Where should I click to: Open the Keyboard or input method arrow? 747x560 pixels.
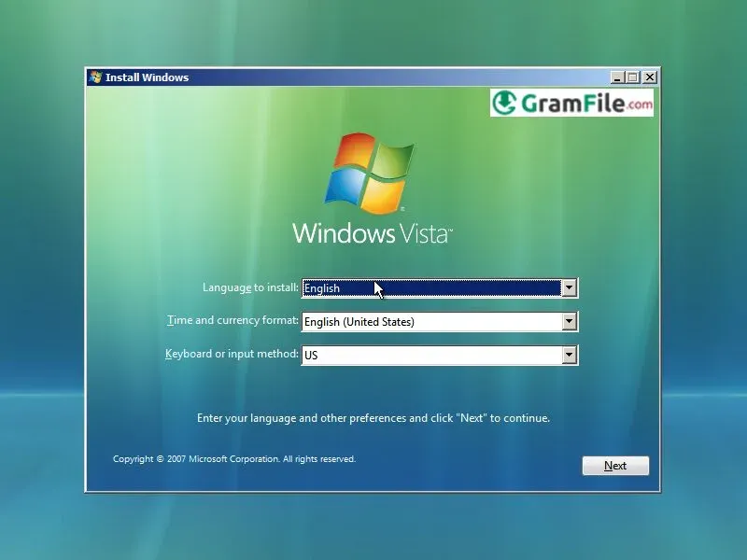click(569, 355)
